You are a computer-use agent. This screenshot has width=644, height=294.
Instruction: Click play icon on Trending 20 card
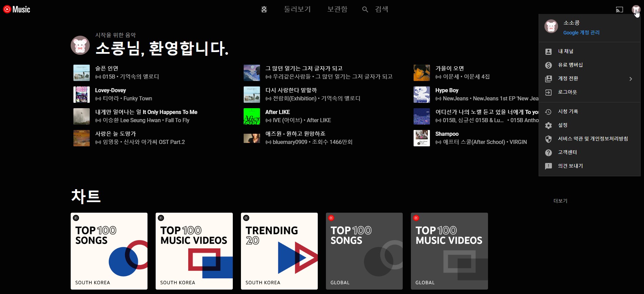[x=246, y=218]
